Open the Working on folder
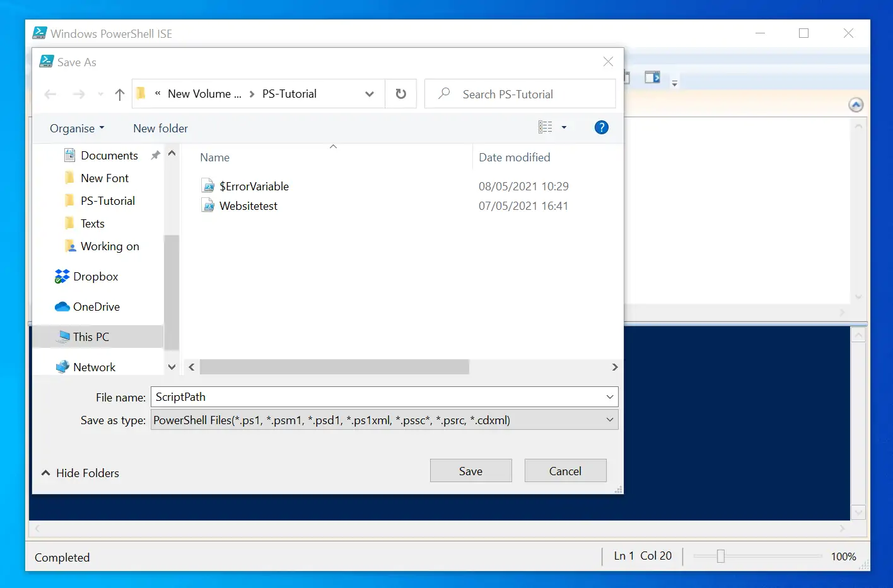The height and width of the screenshot is (588, 893). point(110,246)
